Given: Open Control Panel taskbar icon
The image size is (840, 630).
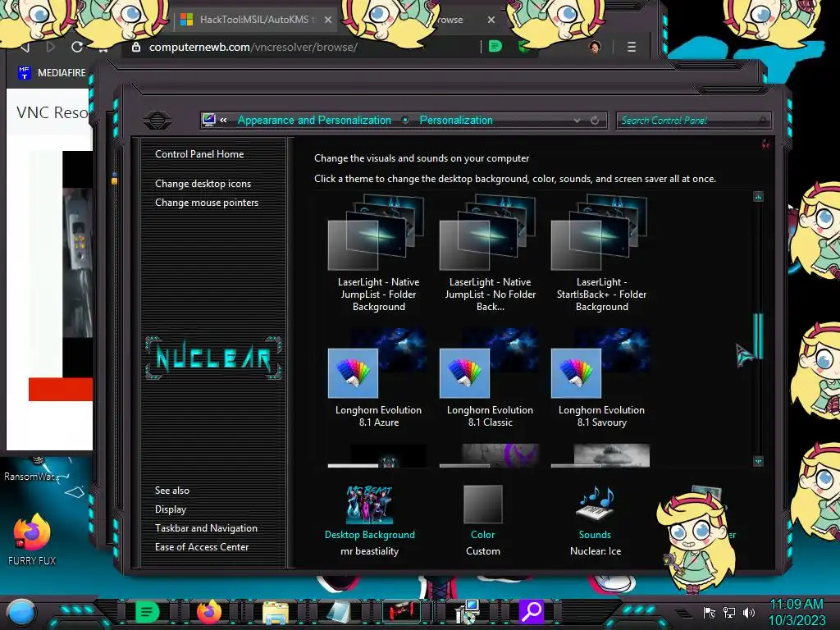Looking at the screenshot, I should tap(467, 612).
